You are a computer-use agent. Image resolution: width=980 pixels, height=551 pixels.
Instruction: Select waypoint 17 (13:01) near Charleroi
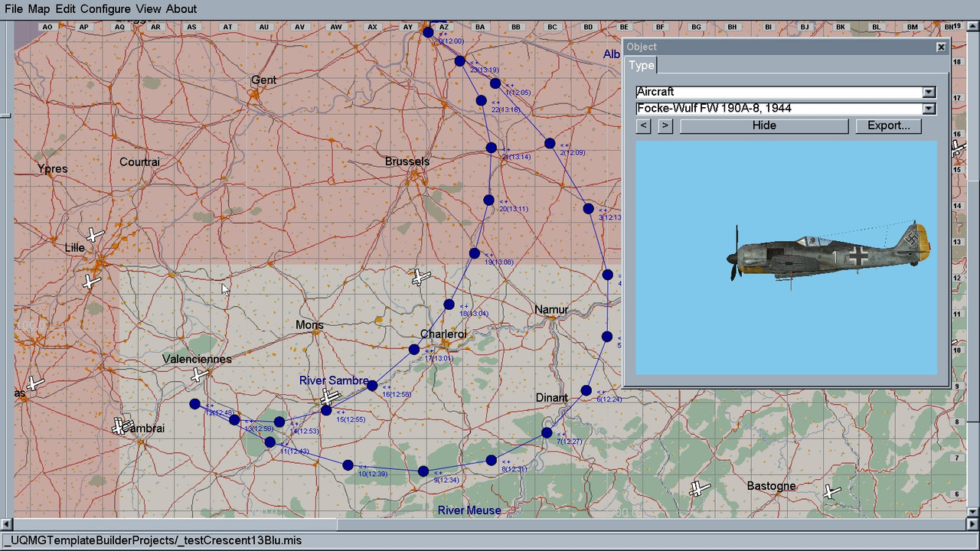[x=413, y=350]
